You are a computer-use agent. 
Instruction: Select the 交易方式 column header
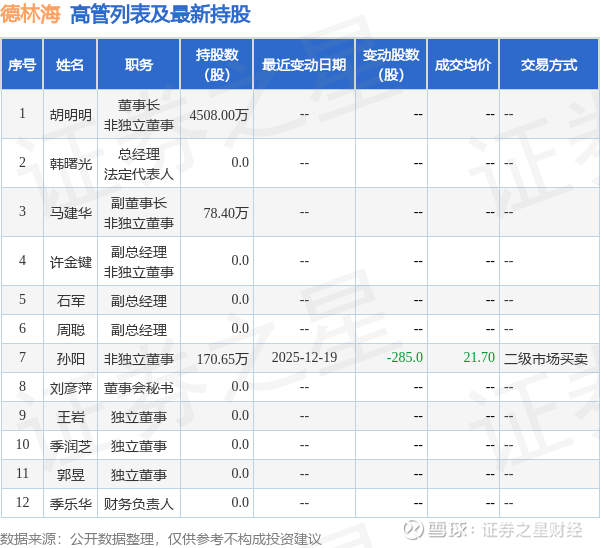[549, 64]
